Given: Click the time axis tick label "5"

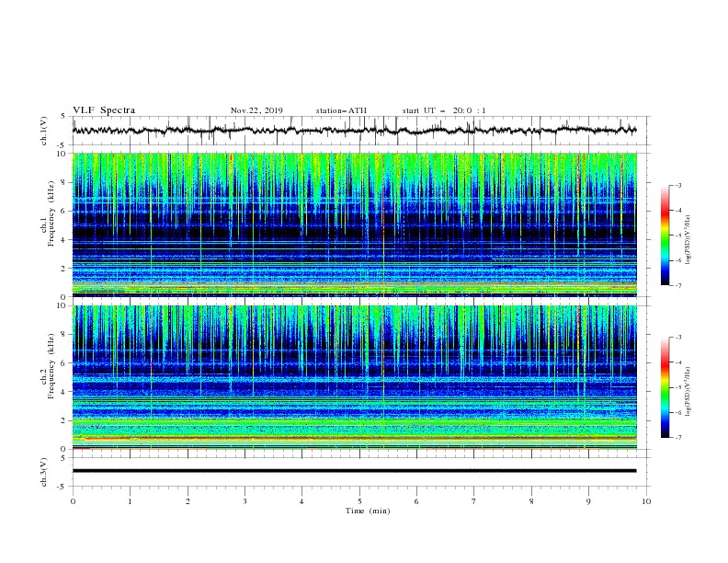Looking at the screenshot, I should click(359, 501).
